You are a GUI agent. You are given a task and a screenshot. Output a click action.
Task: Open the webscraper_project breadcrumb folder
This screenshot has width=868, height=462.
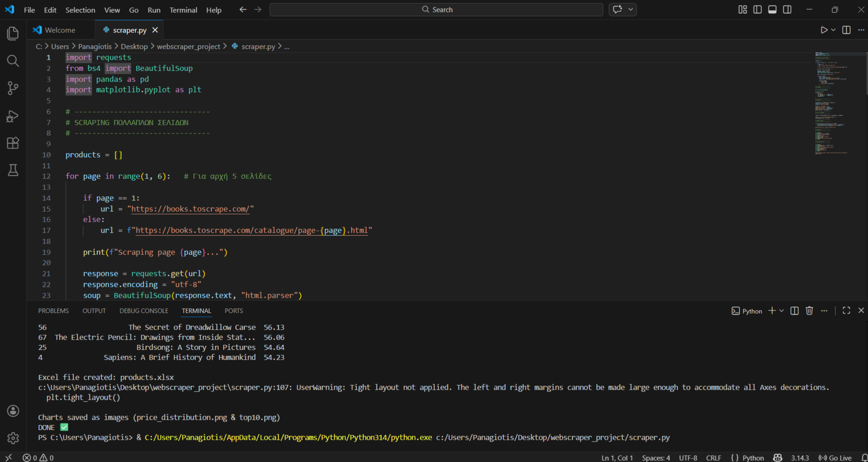coord(189,46)
